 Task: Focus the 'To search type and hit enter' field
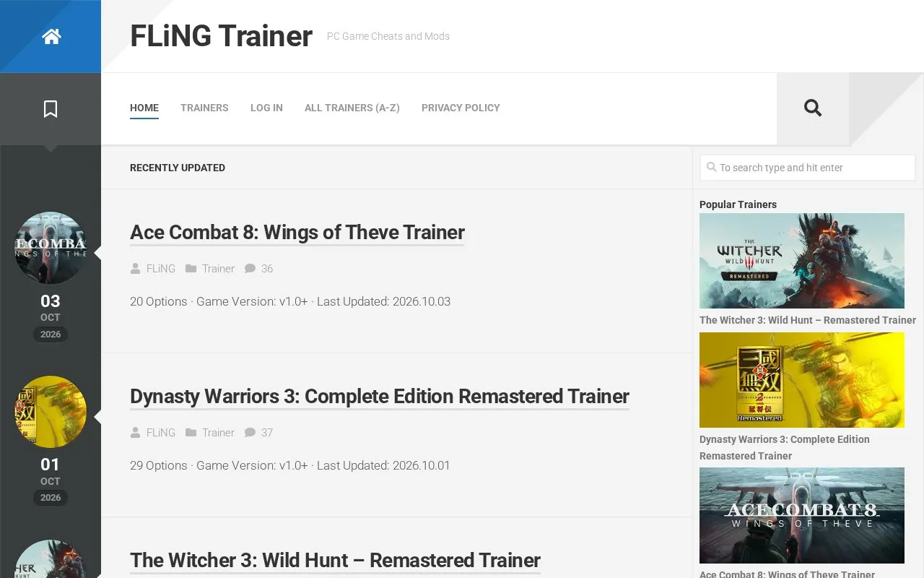click(808, 168)
